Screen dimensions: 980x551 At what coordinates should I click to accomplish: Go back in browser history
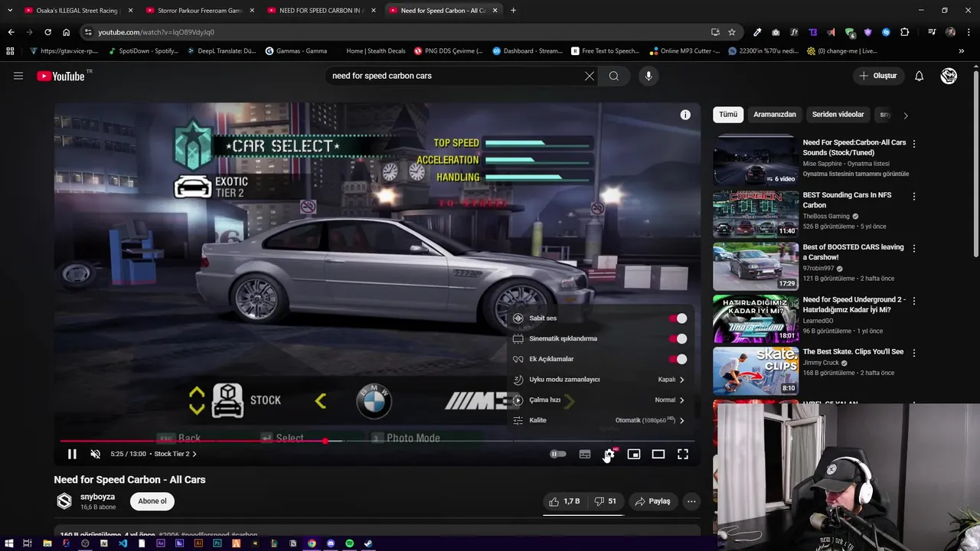point(11,32)
